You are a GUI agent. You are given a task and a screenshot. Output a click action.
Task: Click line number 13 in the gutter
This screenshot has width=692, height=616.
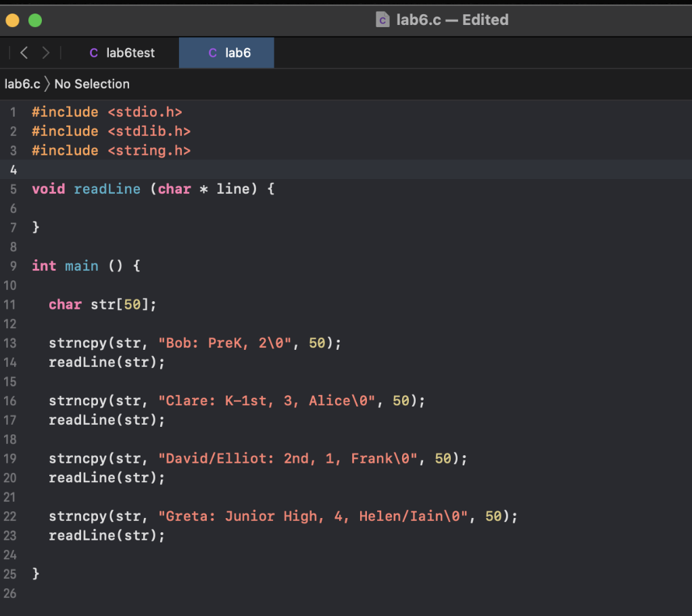tap(13, 343)
